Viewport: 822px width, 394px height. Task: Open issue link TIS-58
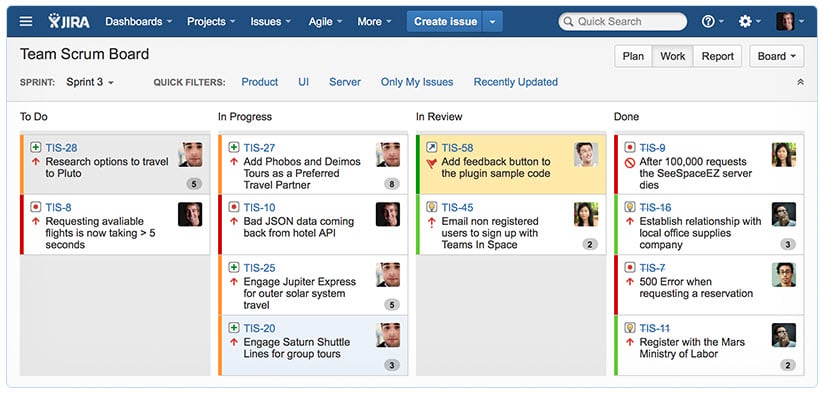[x=457, y=148]
